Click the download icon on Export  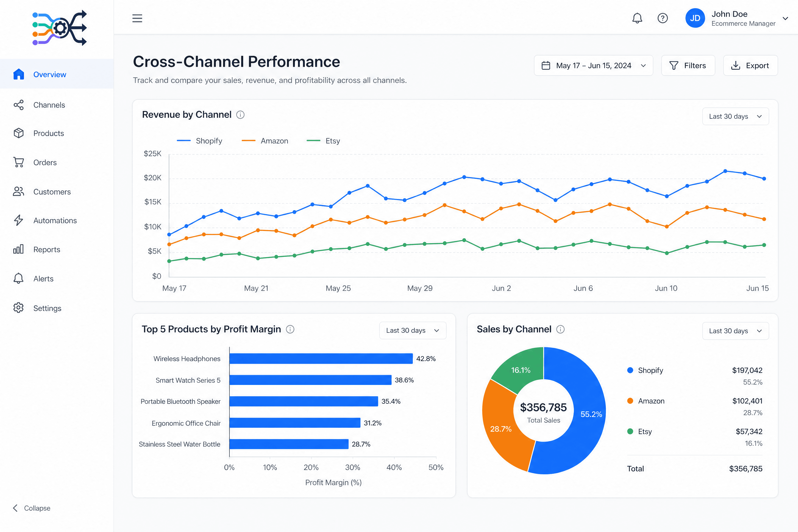(x=736, y=65)
